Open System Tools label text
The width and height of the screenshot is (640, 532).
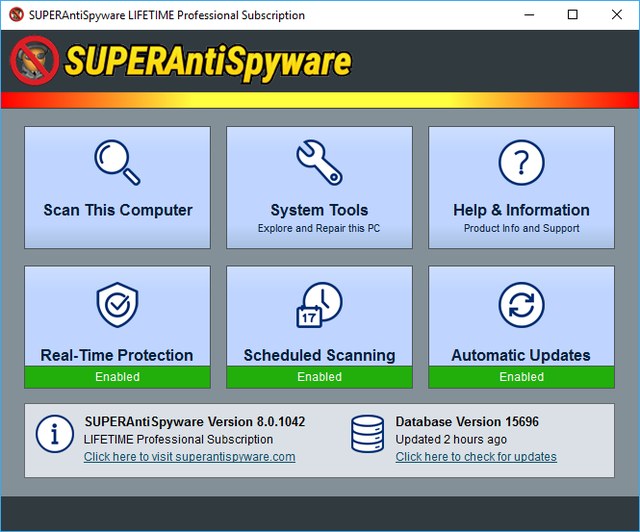(x=319, y=210)
